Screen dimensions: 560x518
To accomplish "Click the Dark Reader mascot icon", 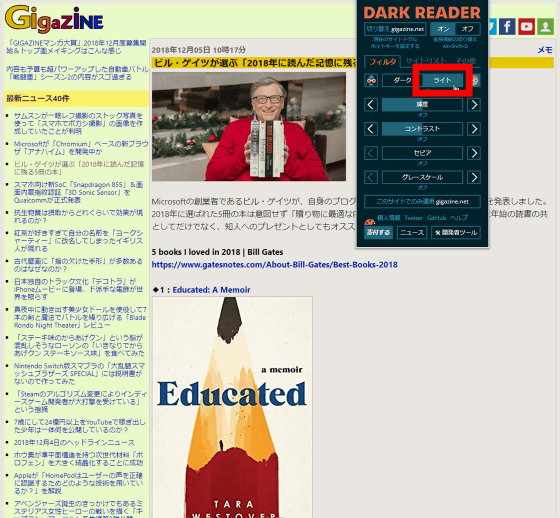I will [371, 80].
